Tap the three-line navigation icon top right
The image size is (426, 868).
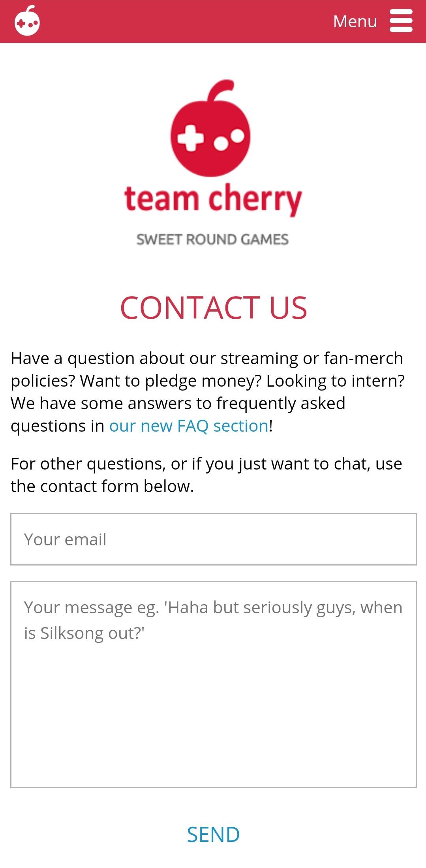click(401, 21)
